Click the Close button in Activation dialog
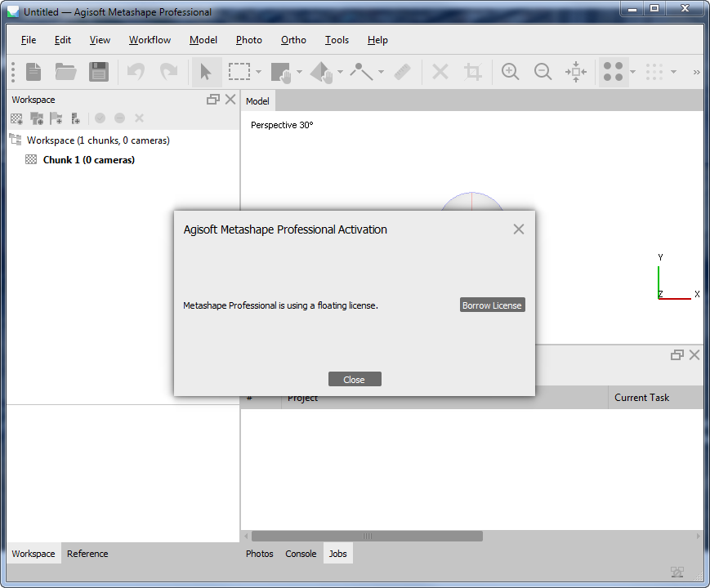The height and width of the screenshot is (588, 710). pos(355,379)
